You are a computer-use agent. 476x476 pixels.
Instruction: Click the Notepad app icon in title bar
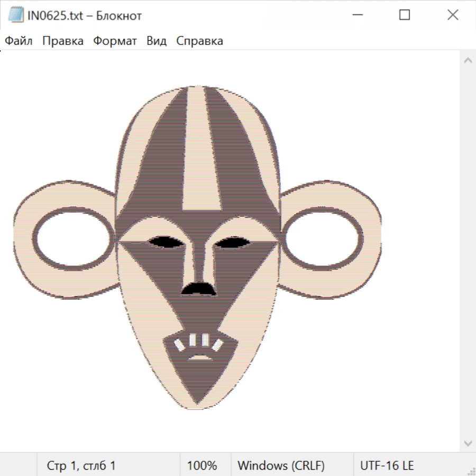coord(16,15)
